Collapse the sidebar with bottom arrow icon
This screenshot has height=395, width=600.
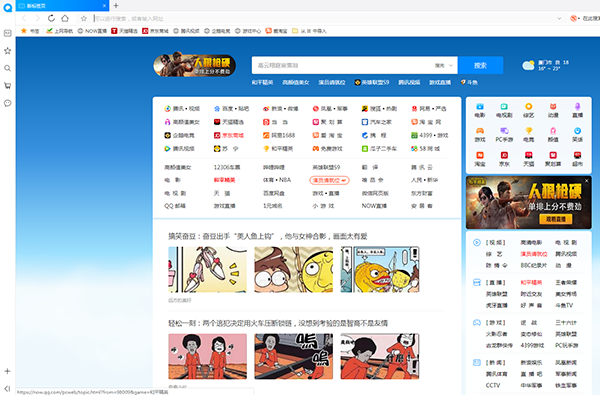(7, 388)
